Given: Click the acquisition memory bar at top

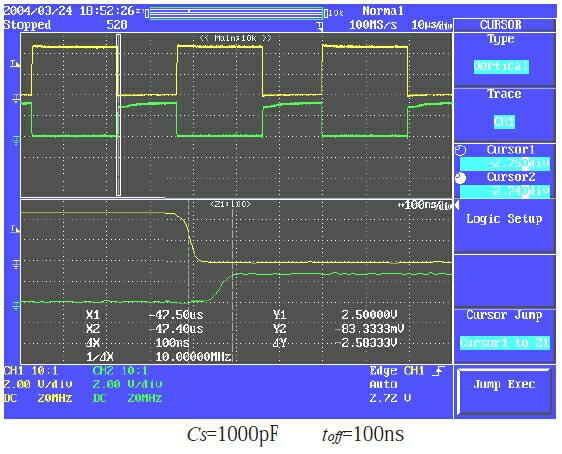Looking at the screenshot, I should [236, 13].
